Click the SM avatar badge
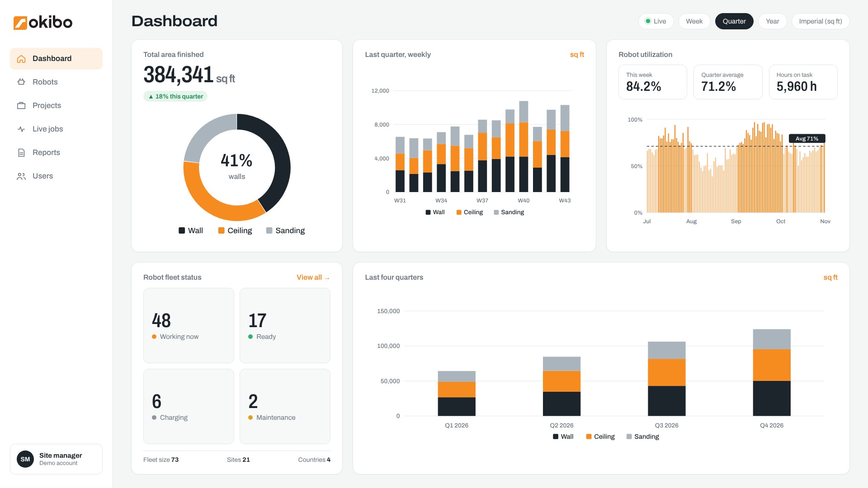The width and height of the screenshot is (868, 488). click(25, 459)
